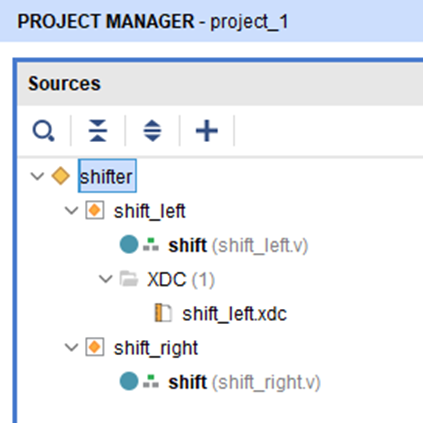
Task: Select the shift (shift_right.v) module entry
Action: click(x=244, y=382)
